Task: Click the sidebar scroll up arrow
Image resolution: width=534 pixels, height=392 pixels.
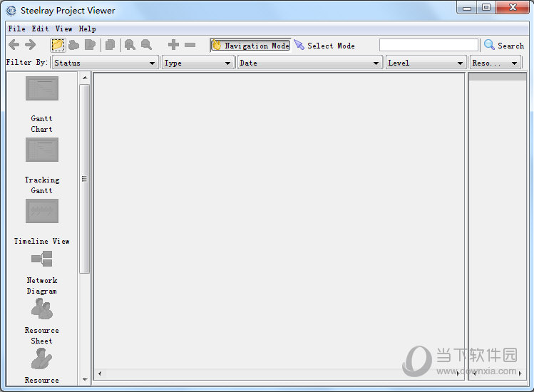Action: tap(85, 78)
